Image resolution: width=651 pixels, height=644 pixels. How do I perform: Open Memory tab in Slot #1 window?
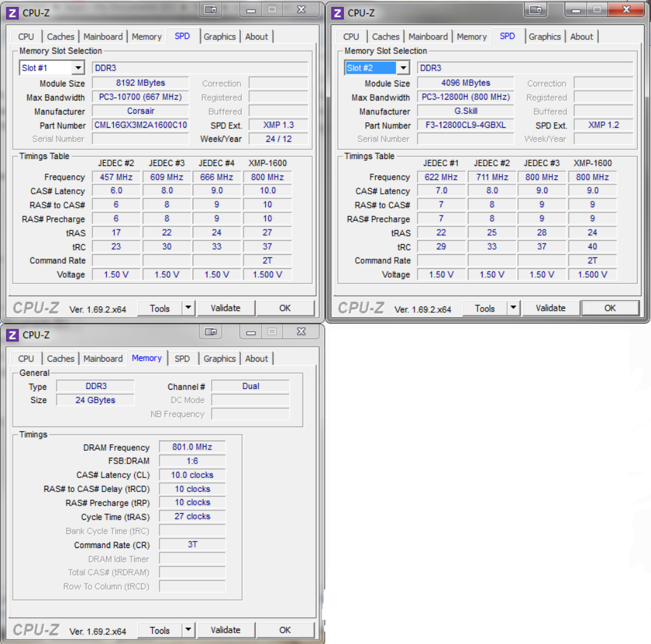pos(147,36)
